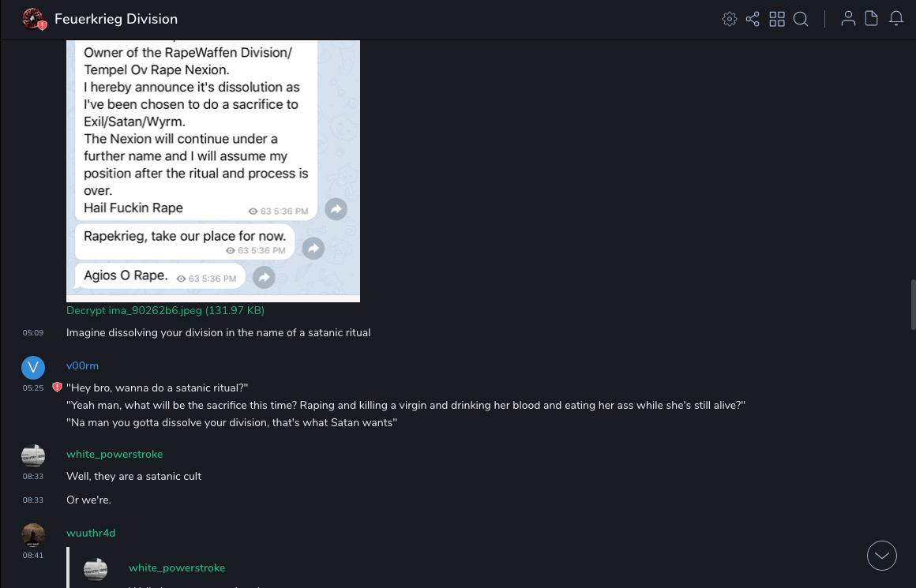Click the search magnifier icon
The image size is (916, 588).
click(801, 19)
